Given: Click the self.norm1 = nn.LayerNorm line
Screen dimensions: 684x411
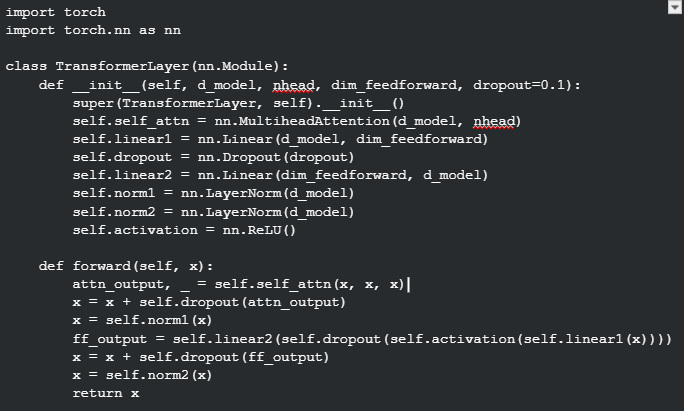Looking at the screenshot, I should 213,193.
